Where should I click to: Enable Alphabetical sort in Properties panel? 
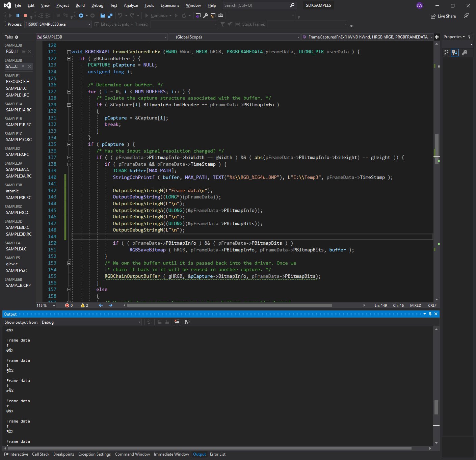click(455, 53)
